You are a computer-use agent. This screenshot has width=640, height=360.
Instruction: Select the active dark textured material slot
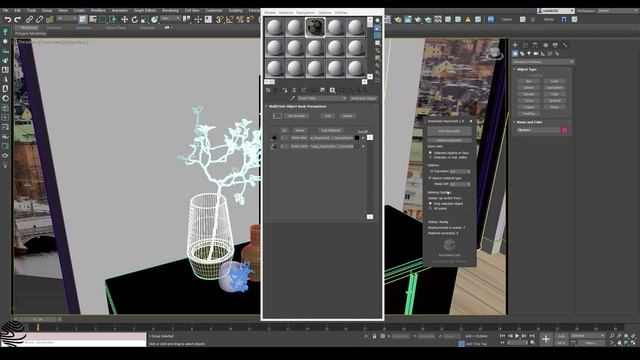click(315, 27)
